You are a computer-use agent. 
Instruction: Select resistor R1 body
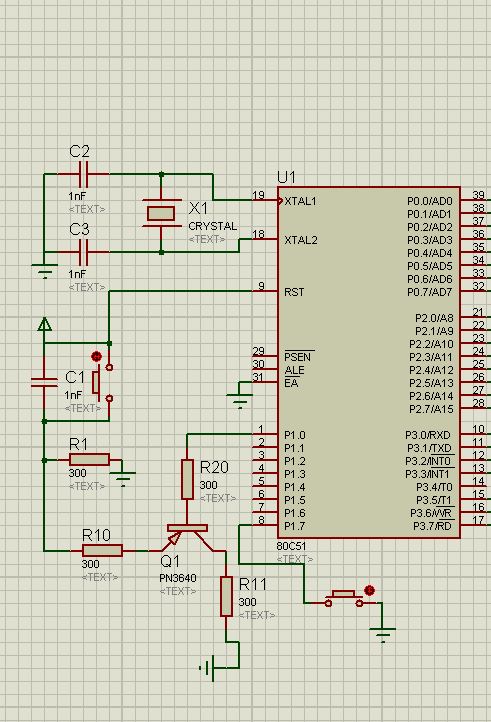[x=89, y=460]
